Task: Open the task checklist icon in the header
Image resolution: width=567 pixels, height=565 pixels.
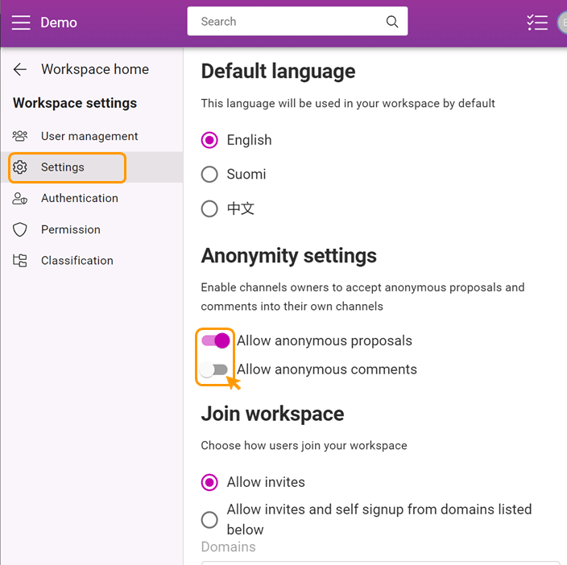Action: tap(537, 22)
